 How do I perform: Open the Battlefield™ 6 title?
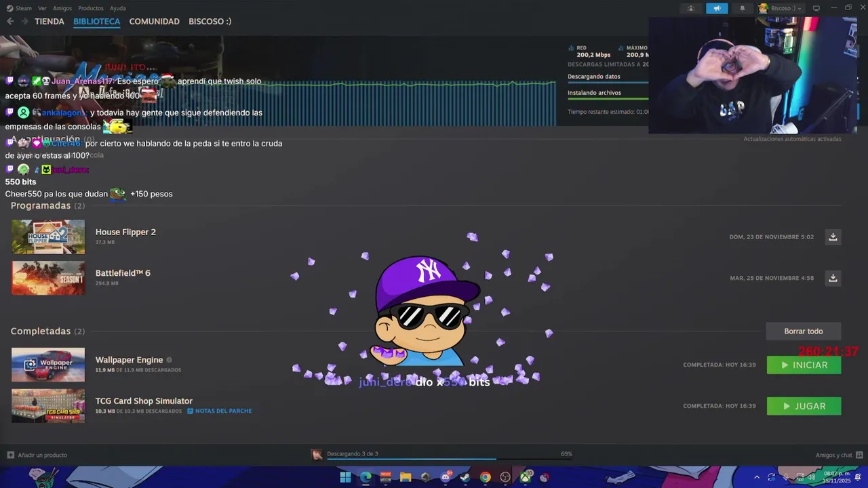click(123, 273)
